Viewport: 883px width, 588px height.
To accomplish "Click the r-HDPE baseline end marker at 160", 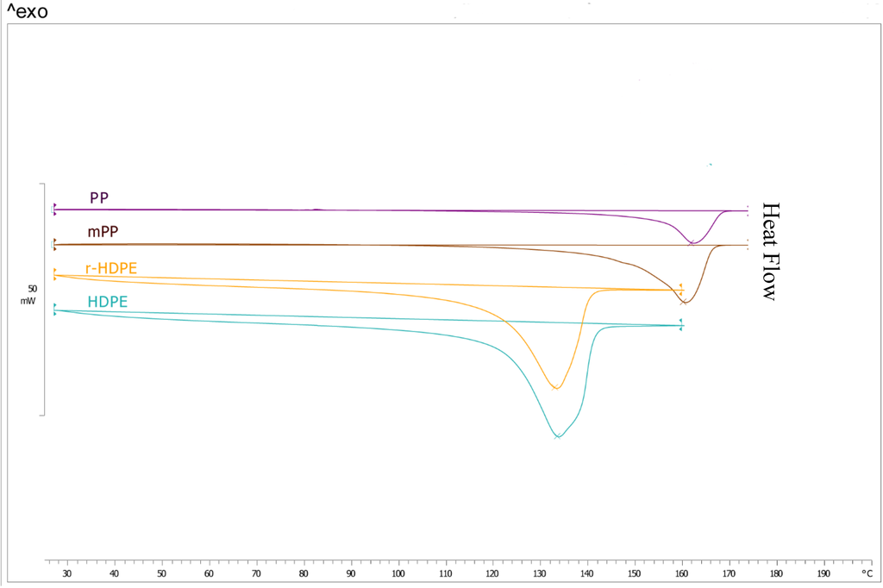I will point(681,290).
